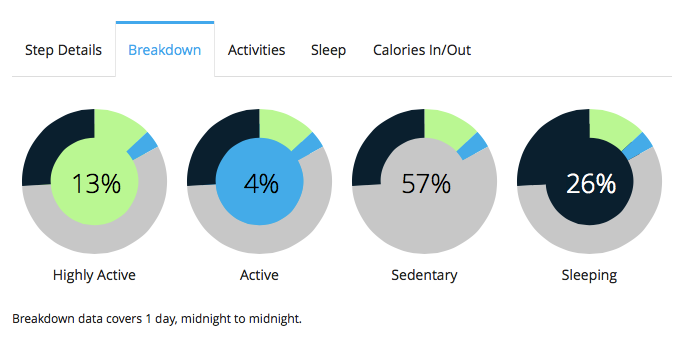Select the Breakdown tab
The image size is (686, 360).
[x=165, y=50]
